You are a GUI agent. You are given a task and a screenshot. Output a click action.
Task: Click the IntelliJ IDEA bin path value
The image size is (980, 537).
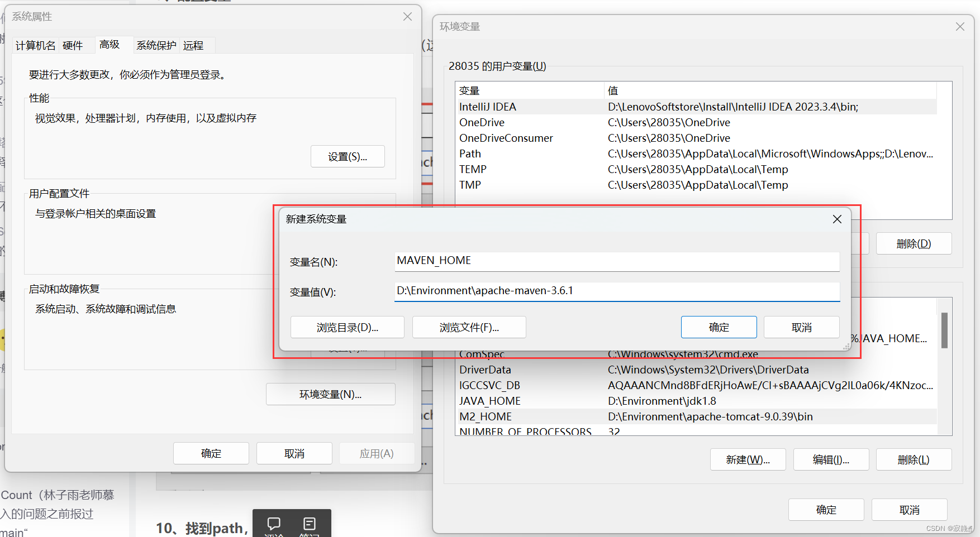click(733, 107)
